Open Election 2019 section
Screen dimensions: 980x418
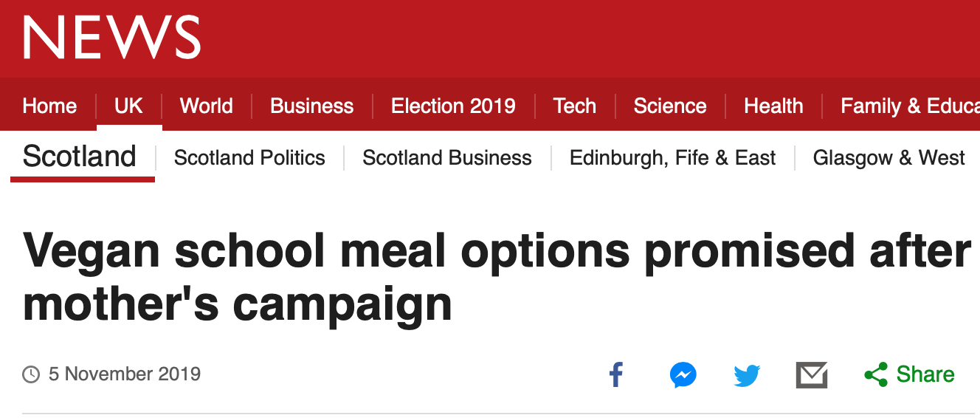click(453, 106)
